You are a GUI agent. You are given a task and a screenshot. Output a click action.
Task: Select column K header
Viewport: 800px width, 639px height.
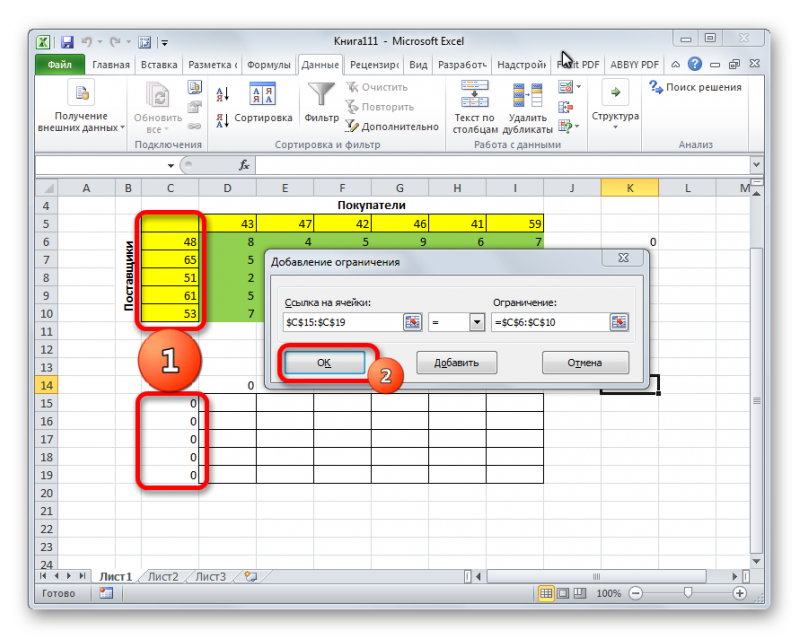tap(630, 188)
